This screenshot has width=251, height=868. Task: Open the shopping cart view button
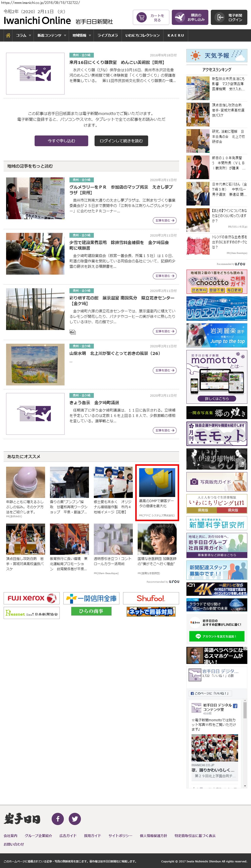(x=151, y=18)
